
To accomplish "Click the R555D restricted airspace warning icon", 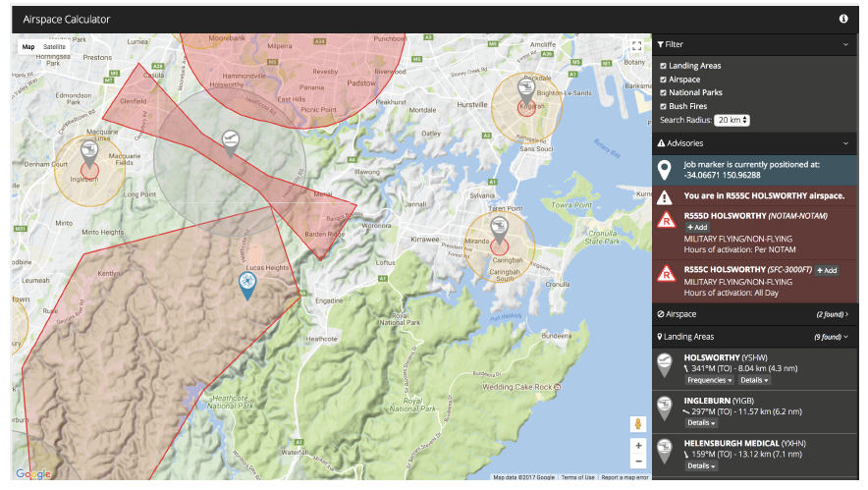I will (x=666, y=220).
